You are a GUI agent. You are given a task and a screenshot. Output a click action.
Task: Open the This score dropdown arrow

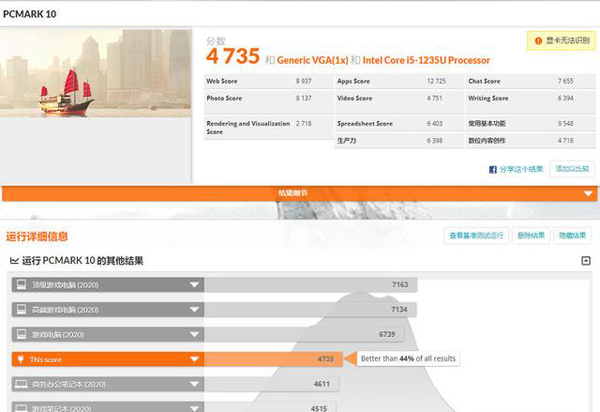(194, 358)
